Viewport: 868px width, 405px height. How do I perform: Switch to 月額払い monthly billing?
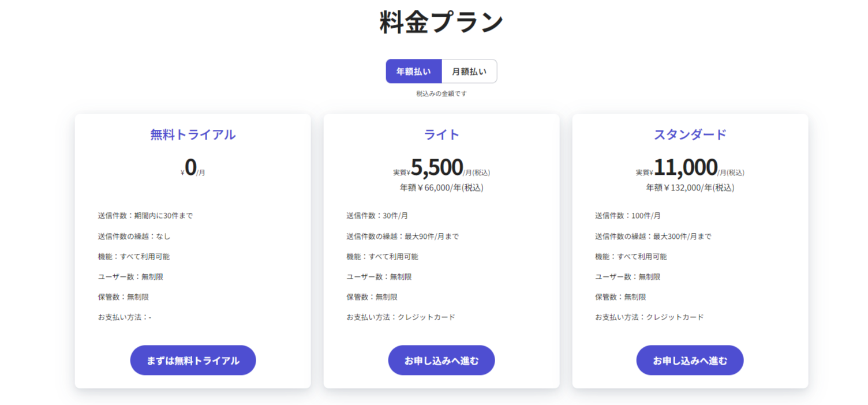pos(469,72)
